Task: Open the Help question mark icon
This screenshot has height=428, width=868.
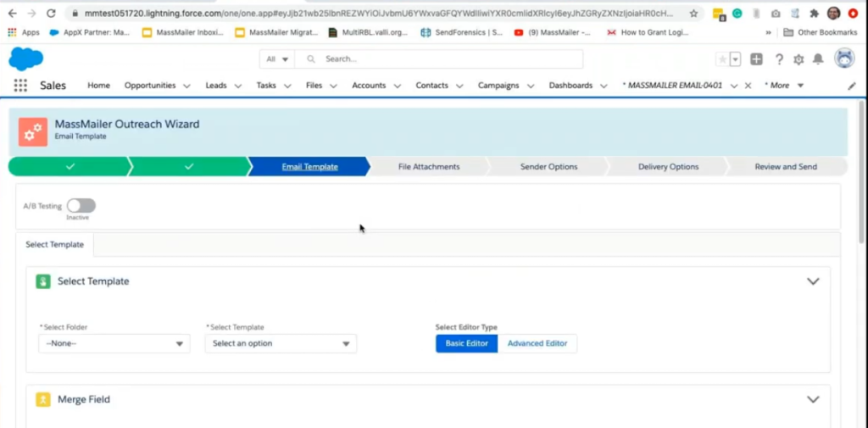Action: 779,59
